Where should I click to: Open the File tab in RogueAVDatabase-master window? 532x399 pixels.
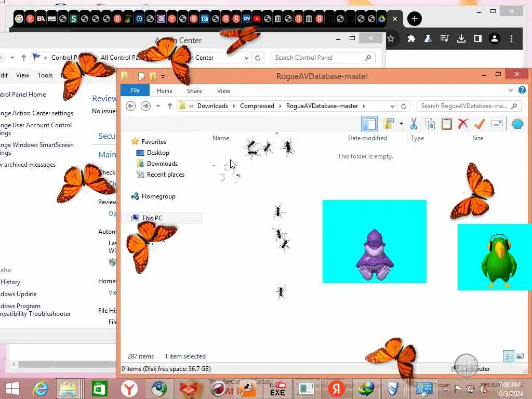pos(135,90)
